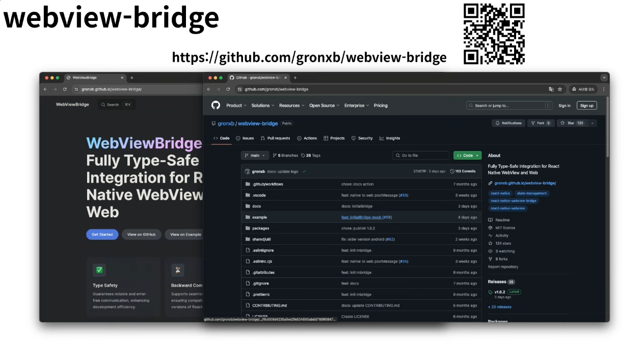Viewport: 644px width, 357px height.
Task: Click 5 Branches link
Action: (x=286, y=156)
